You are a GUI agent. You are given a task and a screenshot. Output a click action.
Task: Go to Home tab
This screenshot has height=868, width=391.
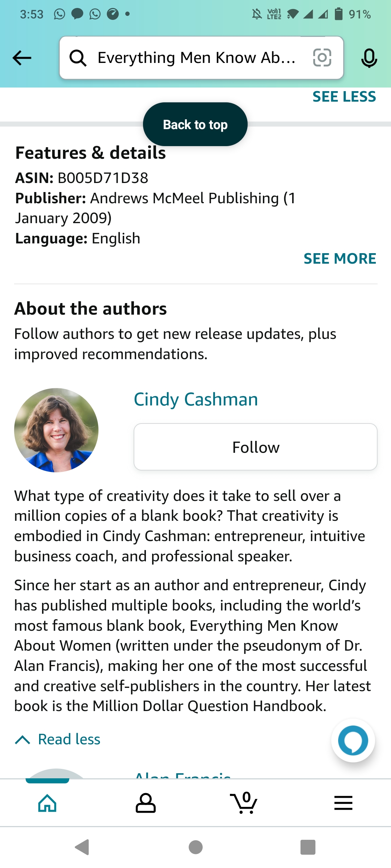point(47,803)
